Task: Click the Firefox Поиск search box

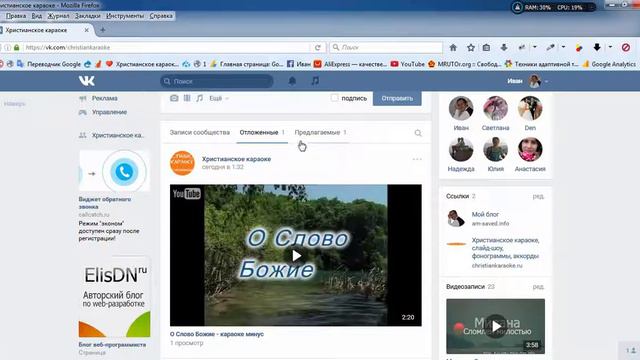Action: 386,47
